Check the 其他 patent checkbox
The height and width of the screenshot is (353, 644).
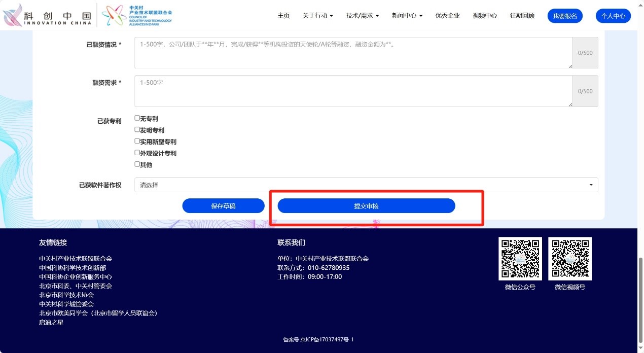(x=137, y=164)
